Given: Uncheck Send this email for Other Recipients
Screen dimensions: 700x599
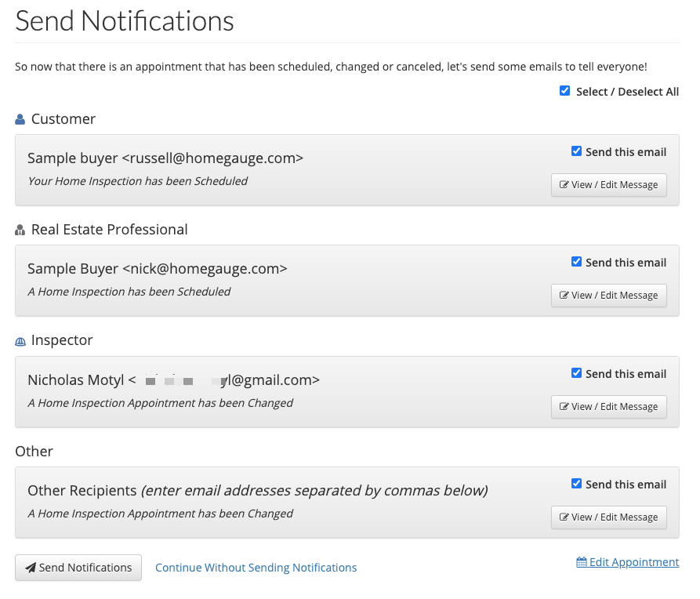Looking at the screenshot, I should (577, 484).
